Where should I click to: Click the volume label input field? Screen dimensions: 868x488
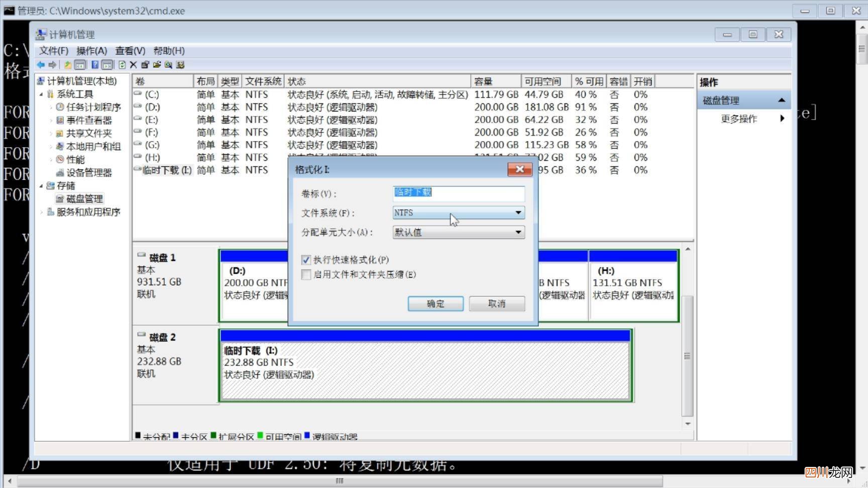(x=459, y=193)
